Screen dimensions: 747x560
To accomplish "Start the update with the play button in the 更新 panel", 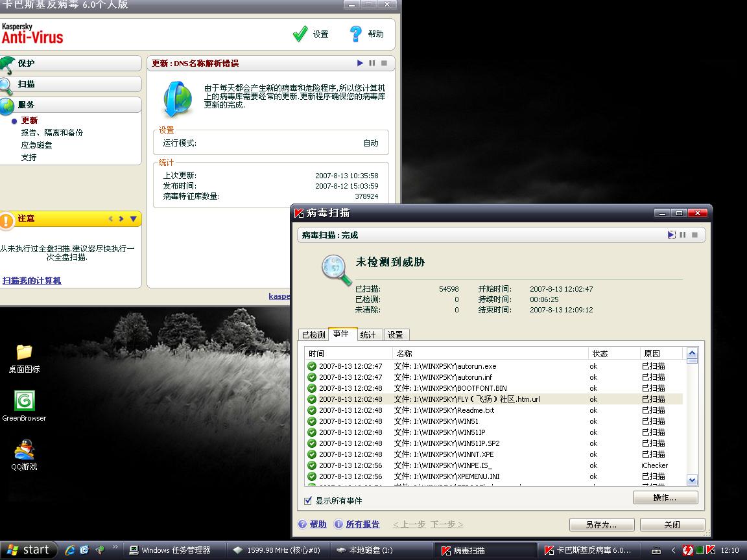I will coord(360,63).
